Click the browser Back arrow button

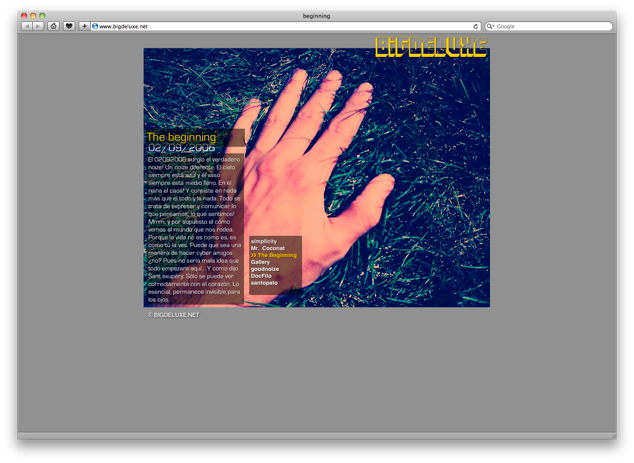27,26
